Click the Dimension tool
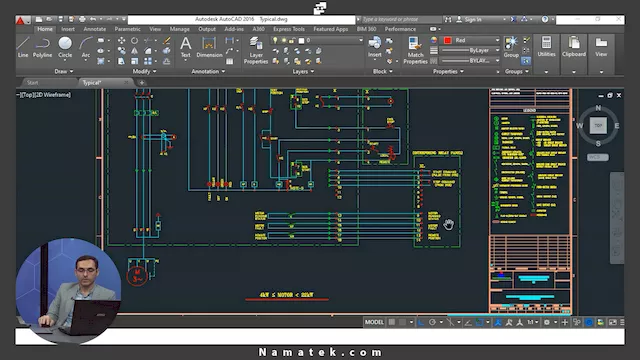The image size is (640, 360). click(x=209, y=47)
